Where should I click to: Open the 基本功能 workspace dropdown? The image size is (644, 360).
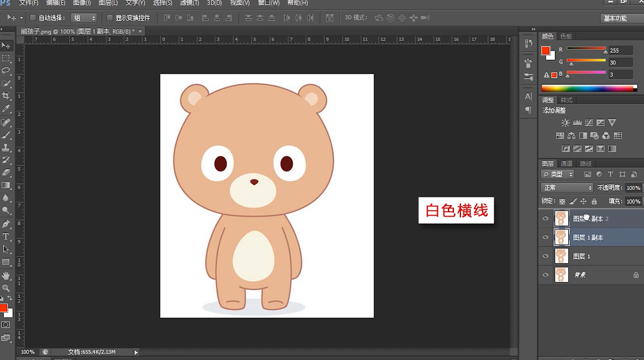tap(621, 18)
